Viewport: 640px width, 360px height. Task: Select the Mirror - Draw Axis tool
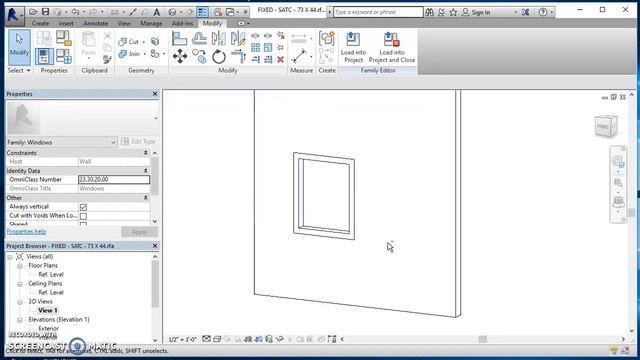coord(238,39)
